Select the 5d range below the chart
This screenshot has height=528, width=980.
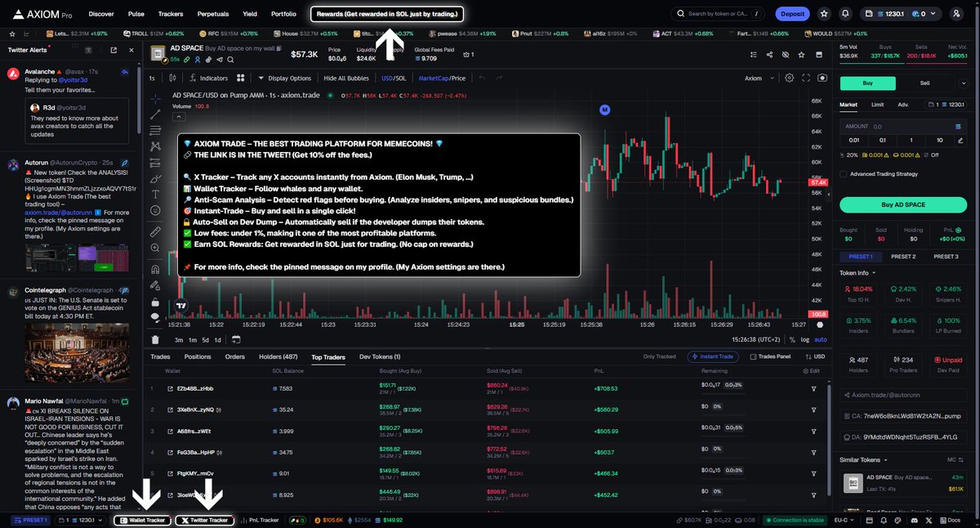[206, 339]
